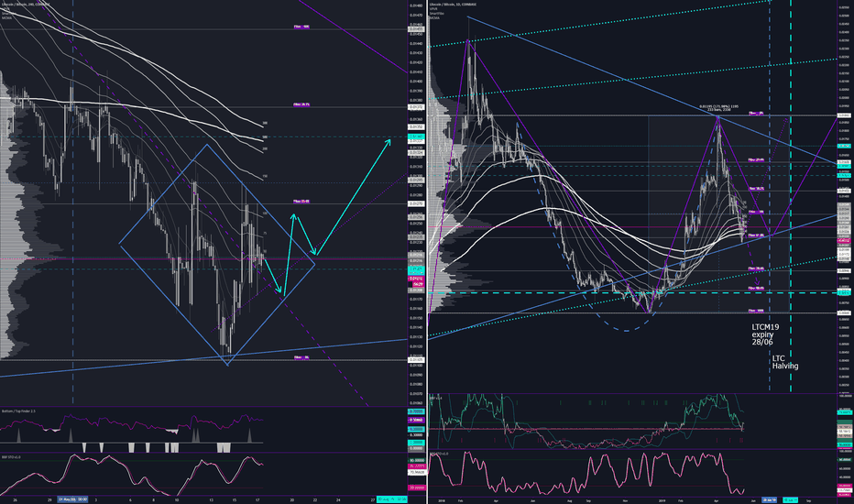Image resolution: width=854 pixels, height=504 pixels.
Task: Open the left chart's BBF STD v1.0 legend
Action: pos(11,457)
